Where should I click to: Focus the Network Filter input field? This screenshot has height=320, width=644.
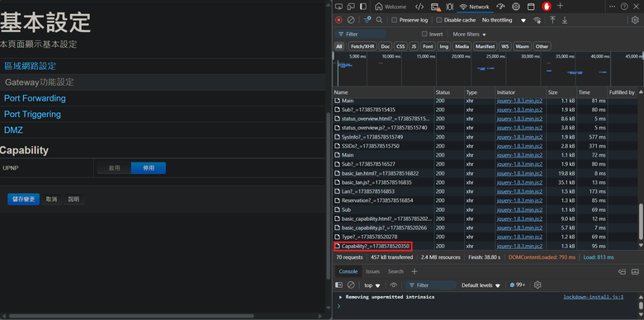click(360, 34)
